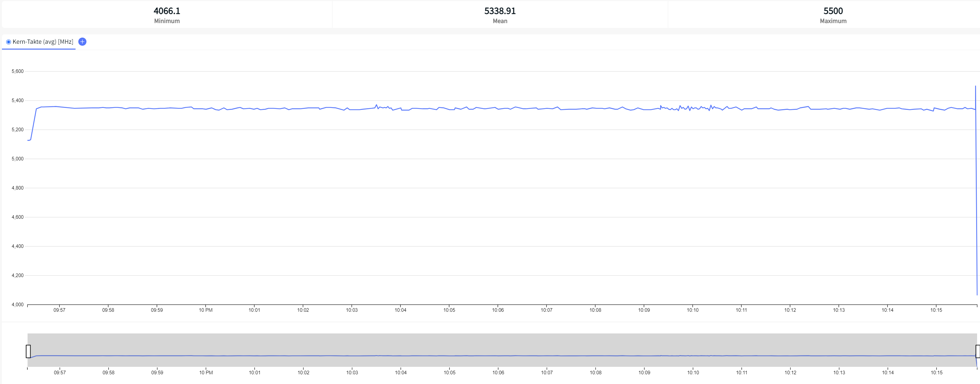Click the vertical spike at chart's right edge
Screen dimensions: 980x384
976,190
